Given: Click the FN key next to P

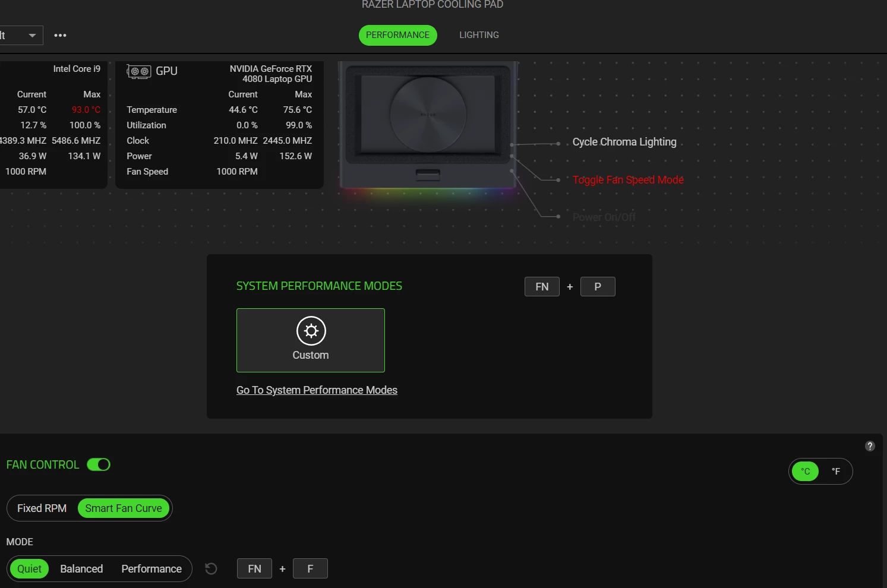Looking at the screenshot, I should pyautogui.click(x=542, y=287).
